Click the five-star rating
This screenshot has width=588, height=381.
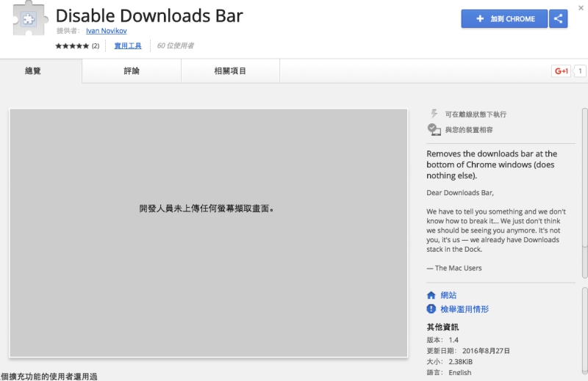pyautogui.click(x=72, y=46)
